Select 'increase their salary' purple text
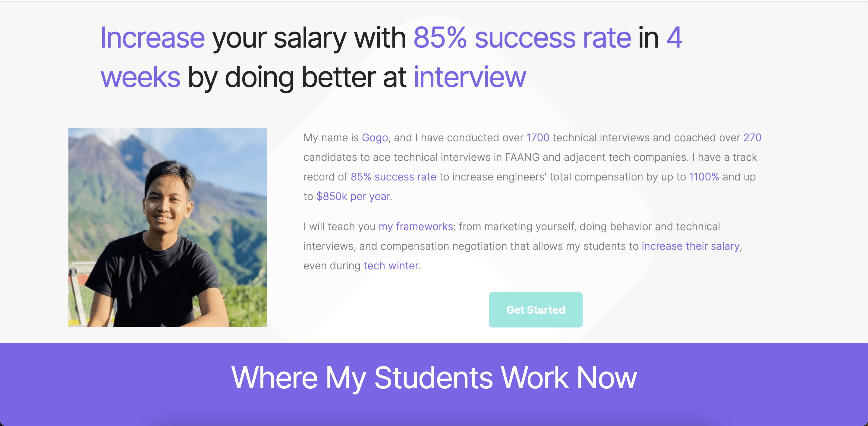Image resolution: width=868 pixels, height=426 pixels. pyautogui.click(x=690, y=246)
